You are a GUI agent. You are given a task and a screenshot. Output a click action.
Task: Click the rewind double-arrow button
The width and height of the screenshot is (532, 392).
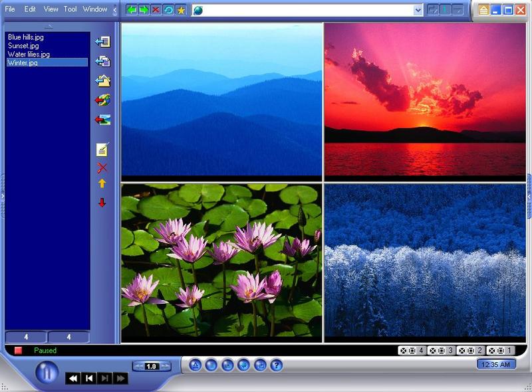click(x=73, y=378)
